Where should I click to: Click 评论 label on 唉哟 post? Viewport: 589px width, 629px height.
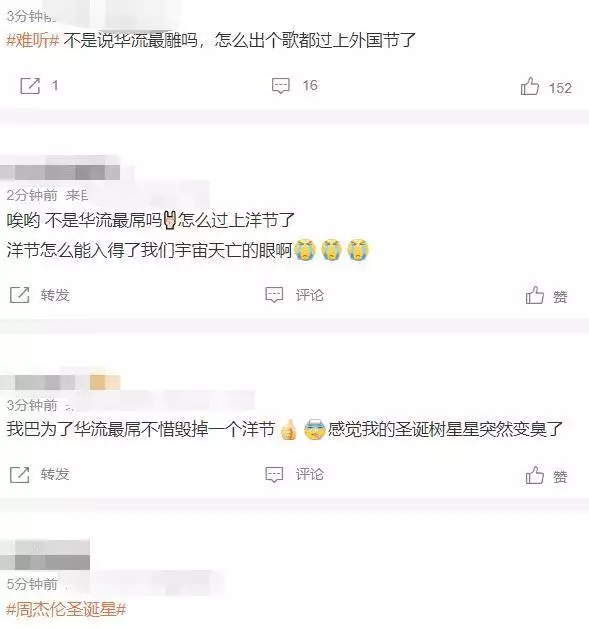310,295
